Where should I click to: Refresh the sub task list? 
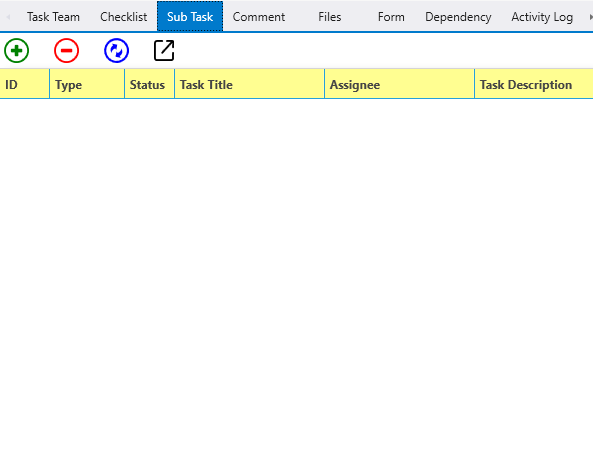[x=116, y=50]
